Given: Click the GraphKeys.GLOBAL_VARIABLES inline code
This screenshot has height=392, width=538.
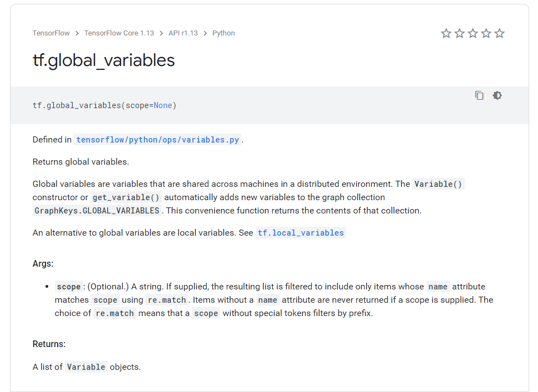Looking at the screenshot, I should point(97,210).
